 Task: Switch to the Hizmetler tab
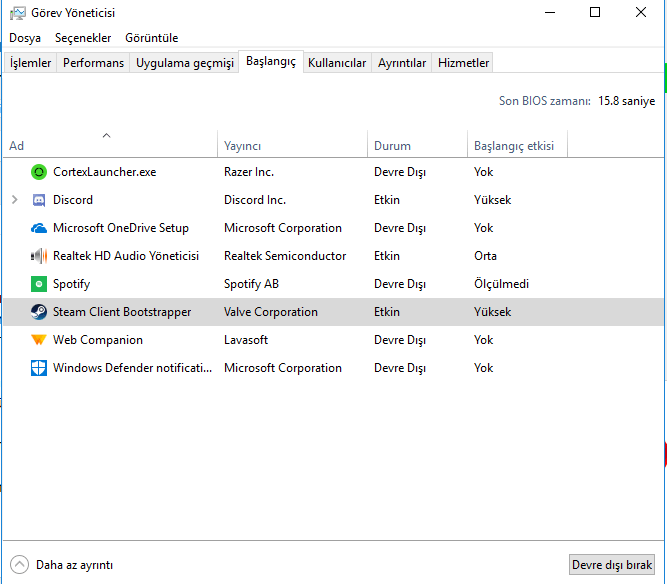(x=464, y=63)
